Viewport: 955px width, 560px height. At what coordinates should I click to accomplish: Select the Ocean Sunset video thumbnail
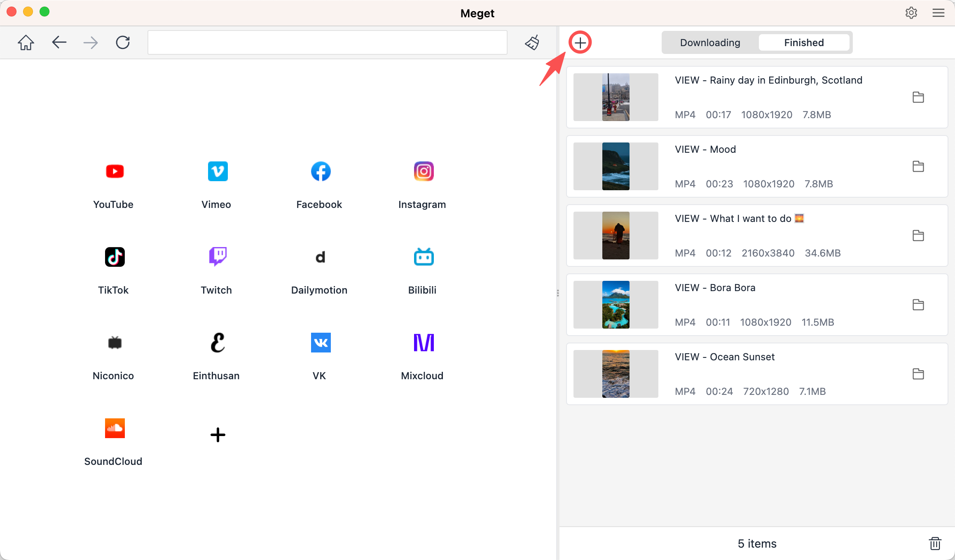pyautogui.click(x=616, y=374)
